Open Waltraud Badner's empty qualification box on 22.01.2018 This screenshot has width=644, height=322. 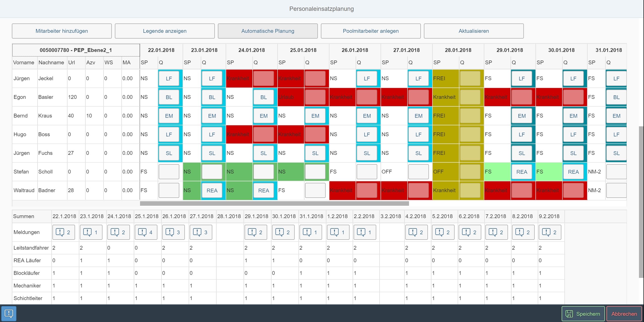169,190
